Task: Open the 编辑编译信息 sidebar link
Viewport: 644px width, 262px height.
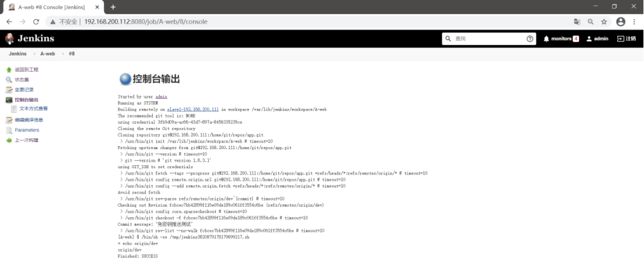Action: point(28,120)
